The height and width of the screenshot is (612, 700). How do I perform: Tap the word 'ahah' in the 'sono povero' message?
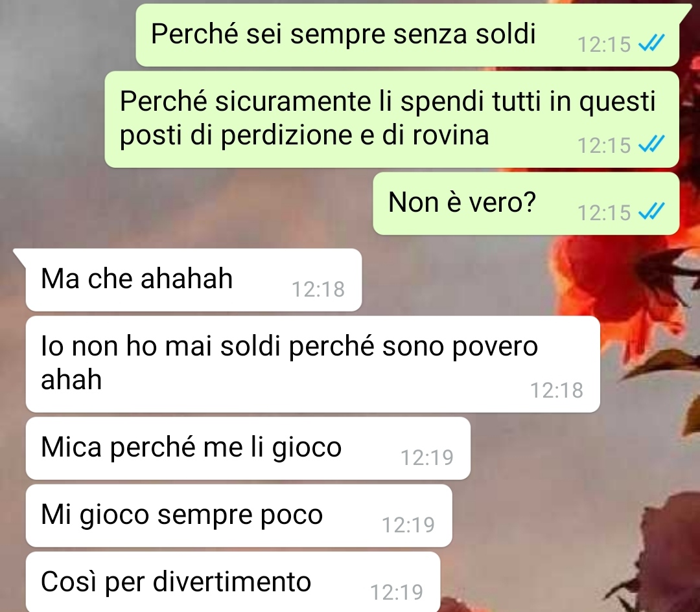71,380
